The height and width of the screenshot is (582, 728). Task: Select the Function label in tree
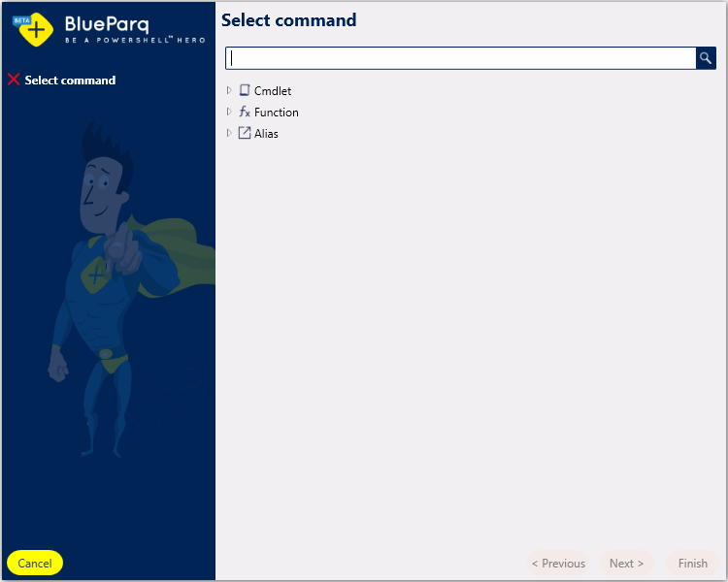tap(277, 113)
